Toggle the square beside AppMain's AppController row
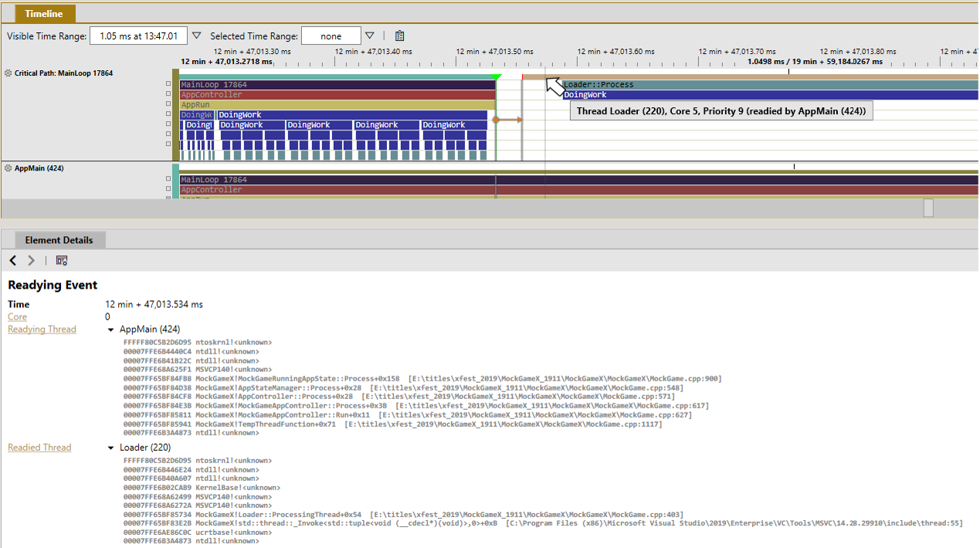 [x=168, y=189]
